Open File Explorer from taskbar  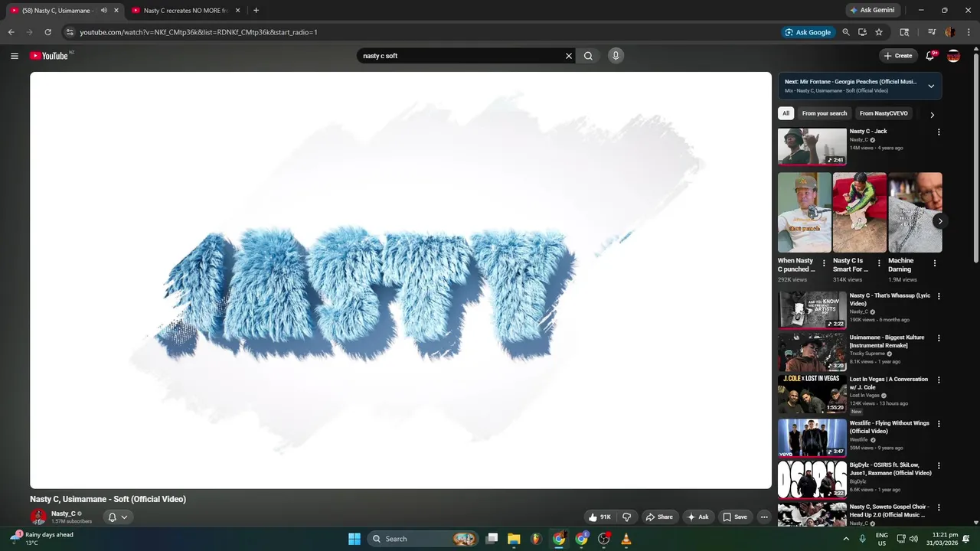click(x=514, y=539)
